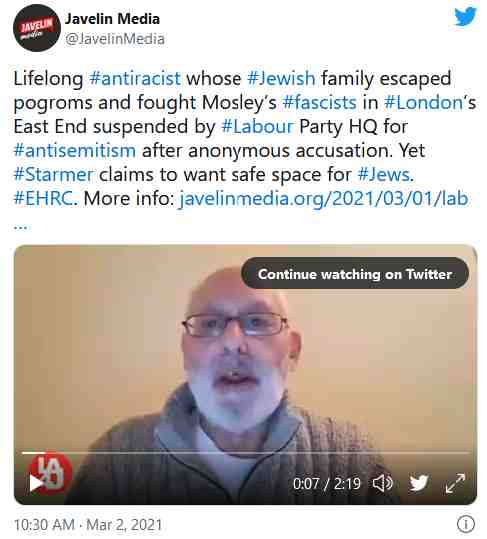The width and height of the screenshot is (487, 539).
Task: Click the #Labour hashtag
Action: 258,126
